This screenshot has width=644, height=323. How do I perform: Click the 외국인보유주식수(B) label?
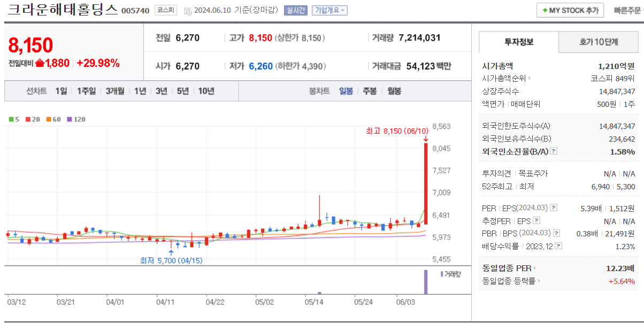(x=517, y=139)
